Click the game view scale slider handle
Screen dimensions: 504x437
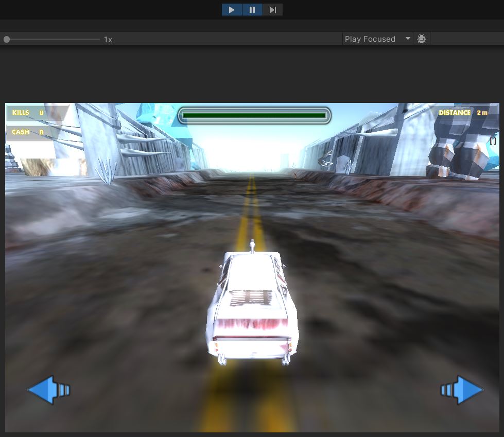click(x=7, y=39)
